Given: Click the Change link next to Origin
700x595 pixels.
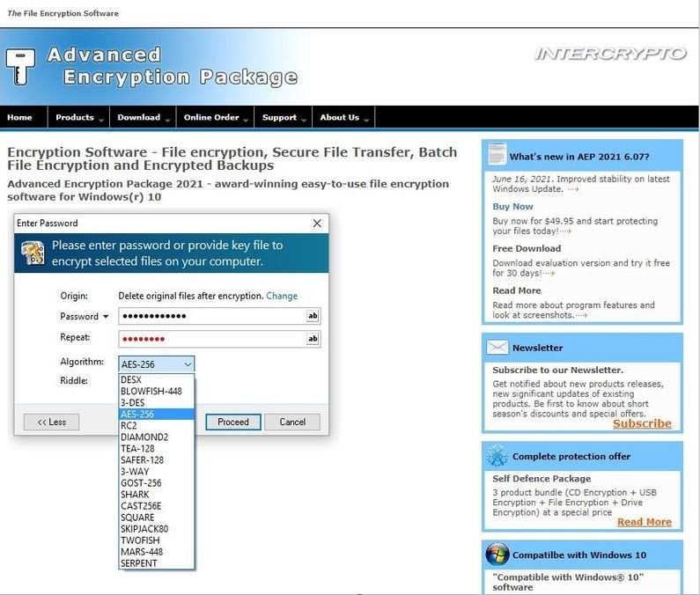Looking at the screenshot, I should tap(282, 296).
